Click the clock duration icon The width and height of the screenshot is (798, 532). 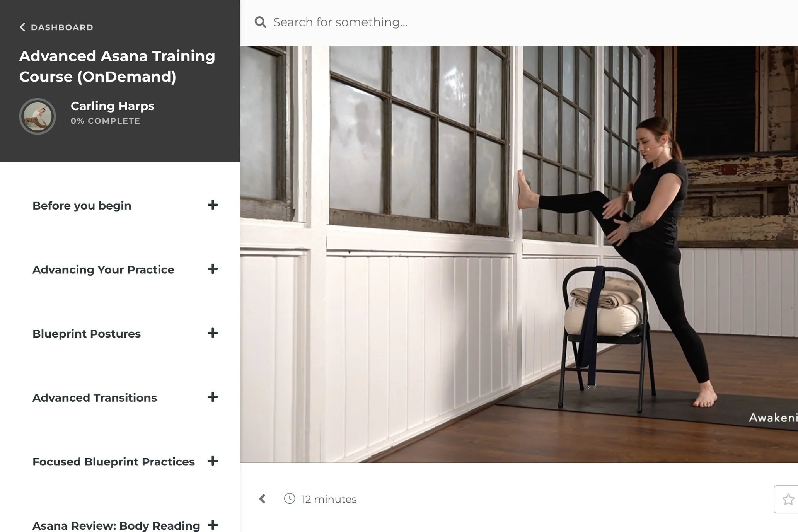[290, 499]
